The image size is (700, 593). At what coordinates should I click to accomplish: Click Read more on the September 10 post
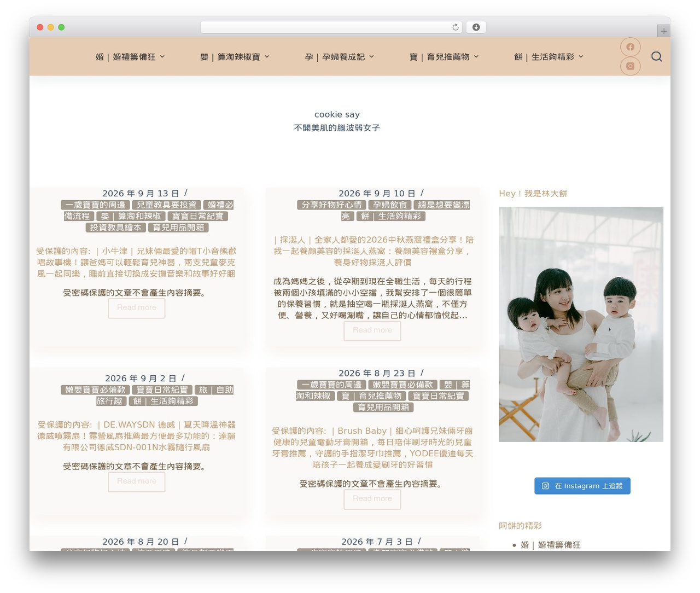(372, 330)
